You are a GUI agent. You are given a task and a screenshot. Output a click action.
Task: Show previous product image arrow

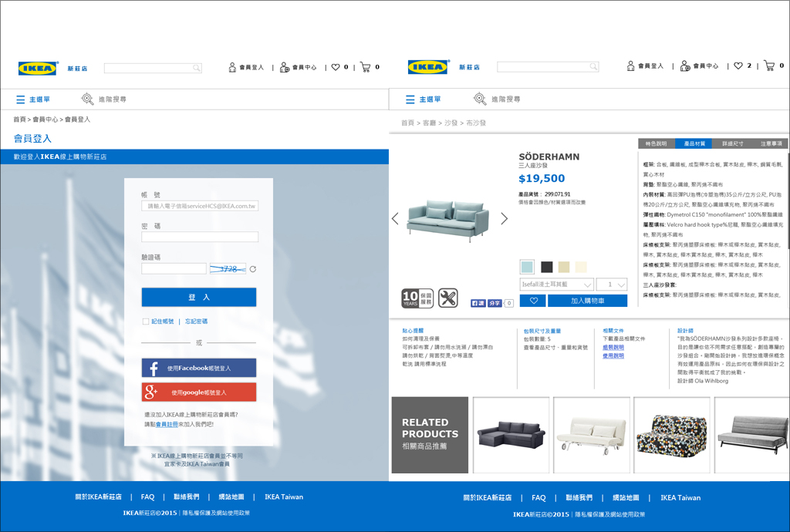(395, 218)
